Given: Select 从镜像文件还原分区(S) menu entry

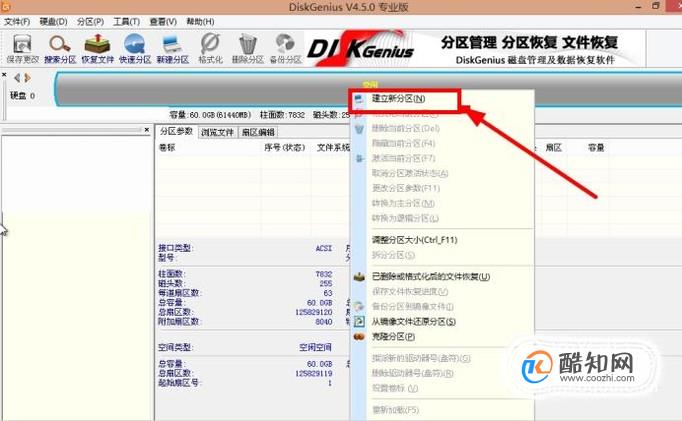Looking at the screenshot, I should [x=413, y=322].
